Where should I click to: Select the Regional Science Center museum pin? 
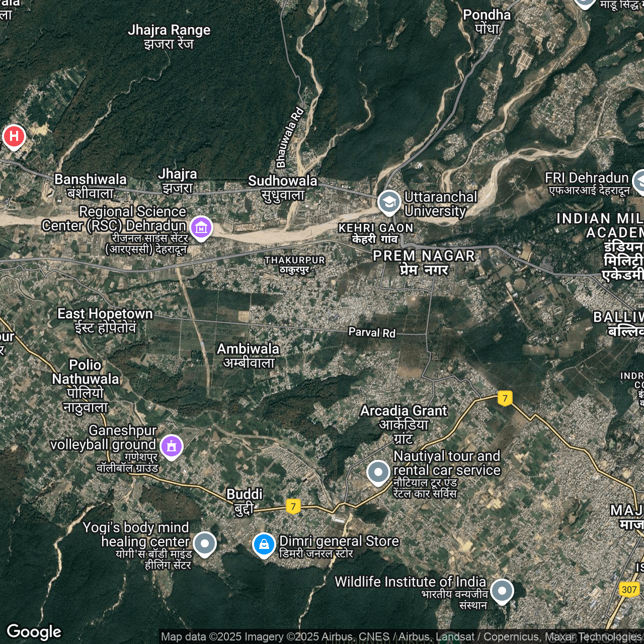pyautogui.click(x=201, y=227)
